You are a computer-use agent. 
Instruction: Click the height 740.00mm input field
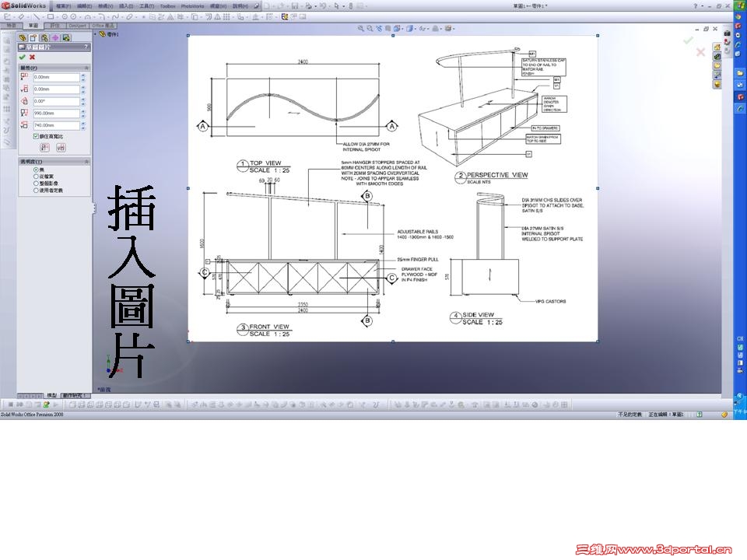56,125
